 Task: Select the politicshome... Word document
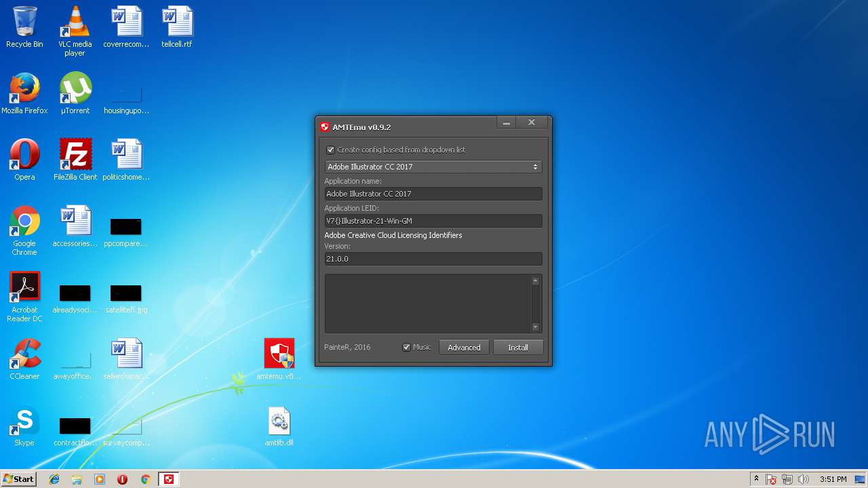tap(126, 160)
